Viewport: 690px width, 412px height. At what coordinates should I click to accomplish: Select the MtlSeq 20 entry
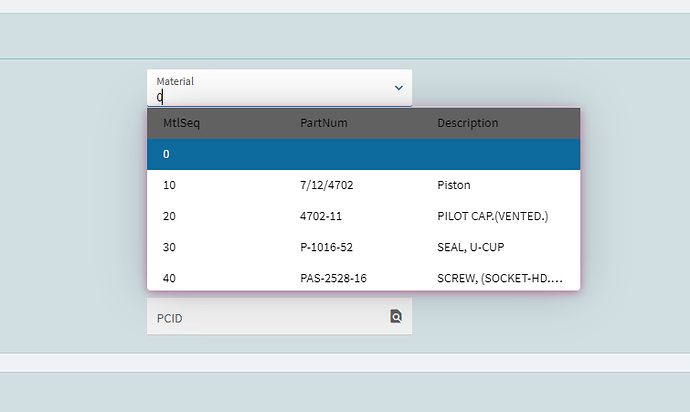[169, 216]
